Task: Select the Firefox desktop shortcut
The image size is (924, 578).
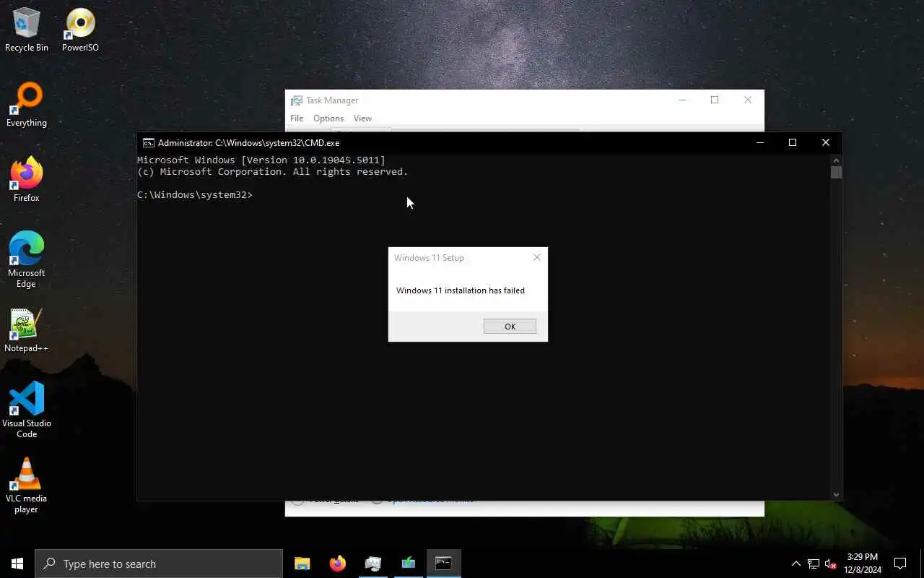Action: pyautogui.click(x=27, y=181)
